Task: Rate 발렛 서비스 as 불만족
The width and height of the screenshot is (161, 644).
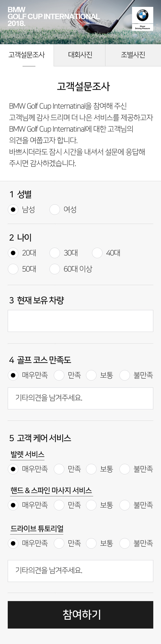Action: (x=125, y=469)
